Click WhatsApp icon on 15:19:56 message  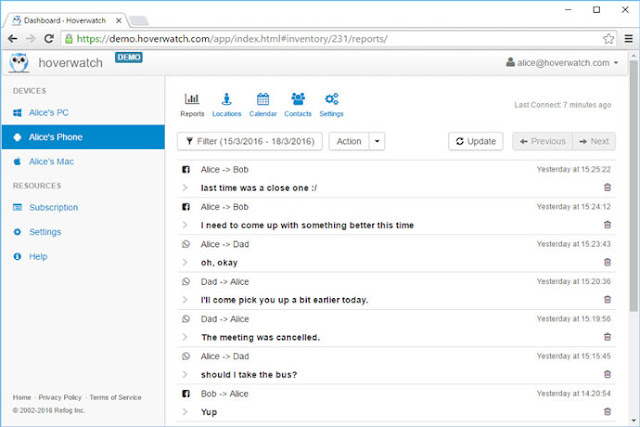pyautogui.click(x=186, y=319)
